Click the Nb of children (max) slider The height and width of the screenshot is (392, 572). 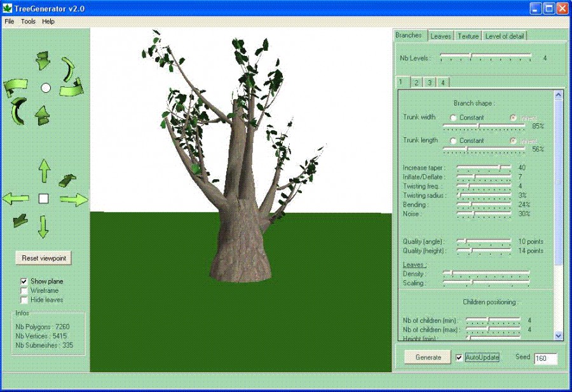pyautogui.click(x=493, y=329)
